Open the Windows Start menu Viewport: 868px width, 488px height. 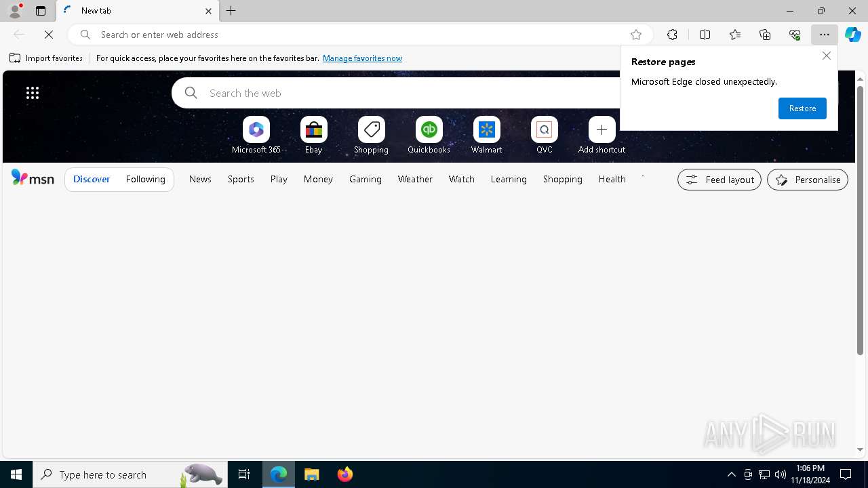16,474
